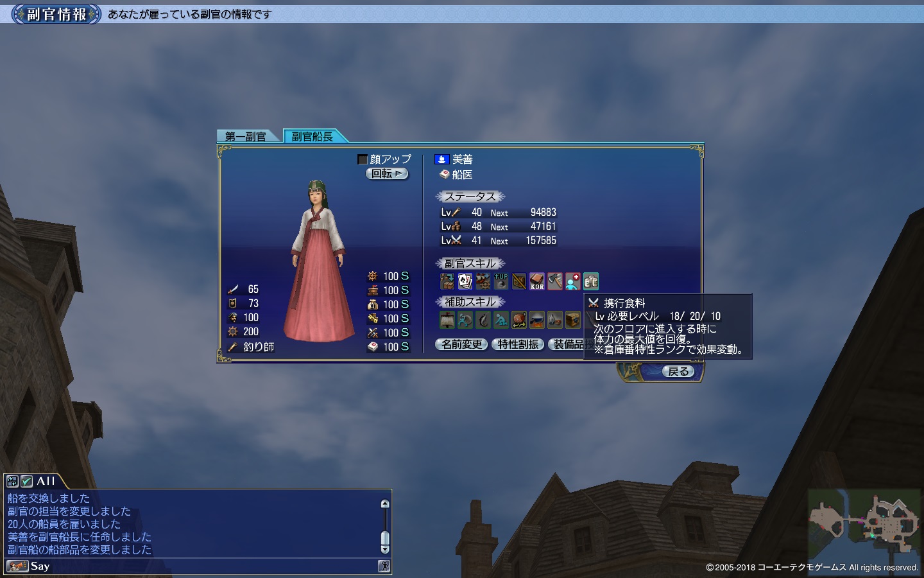Viewport: 924px width, 578px height.
Task: Click the ship and helm aide skill icon
Action: (x=483, y=281)
